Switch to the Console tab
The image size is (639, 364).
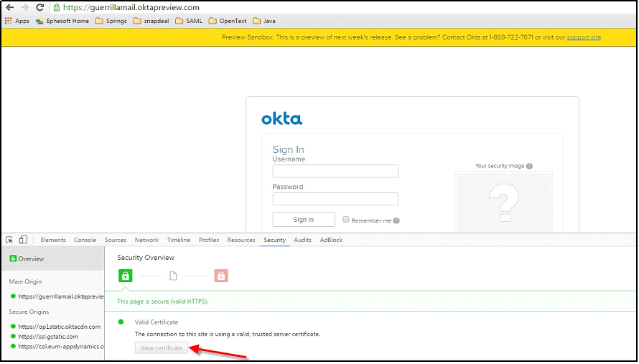point(85,240)
